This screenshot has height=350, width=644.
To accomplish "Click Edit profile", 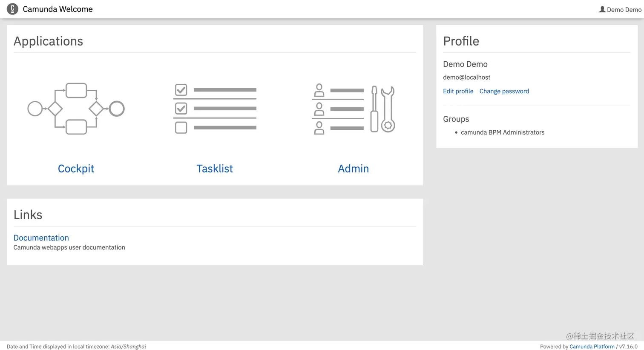I will click(458, 91).
